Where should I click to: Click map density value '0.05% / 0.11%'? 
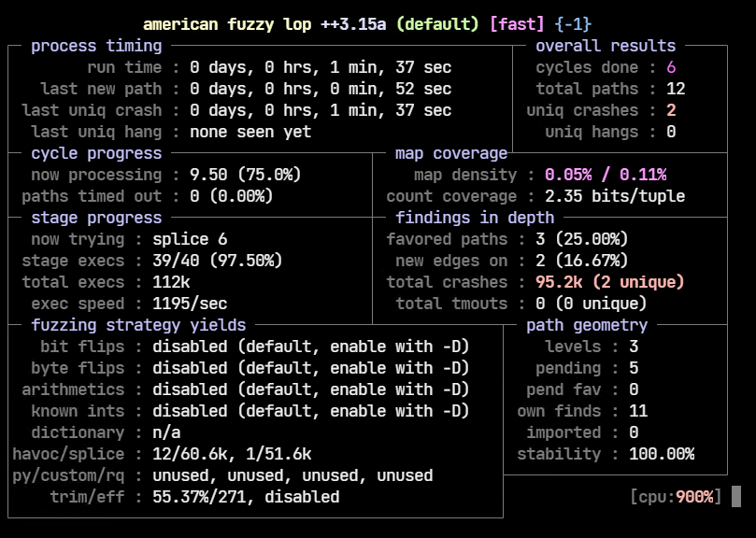[606, 175]
